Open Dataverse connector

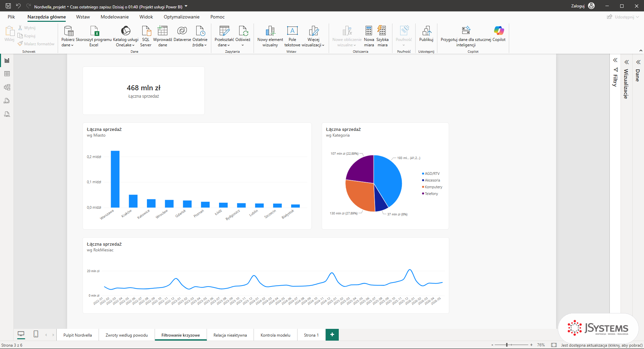182,34
